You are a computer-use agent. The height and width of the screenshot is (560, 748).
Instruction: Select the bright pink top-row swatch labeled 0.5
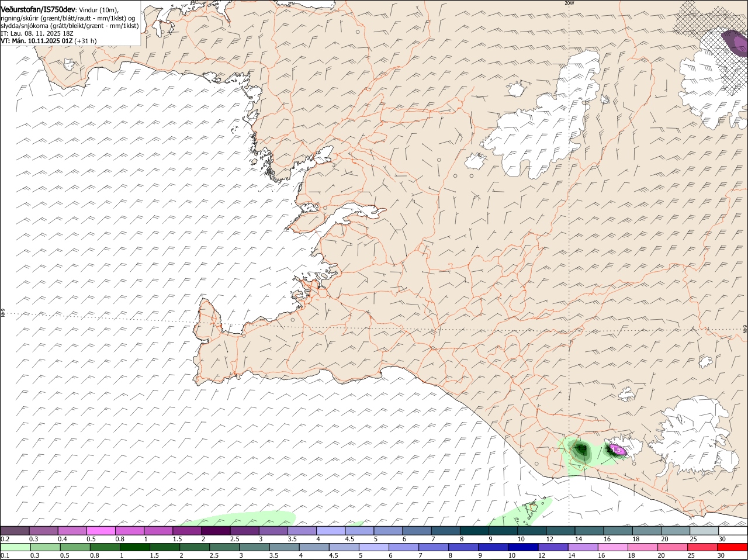click(x=101, y=531)
